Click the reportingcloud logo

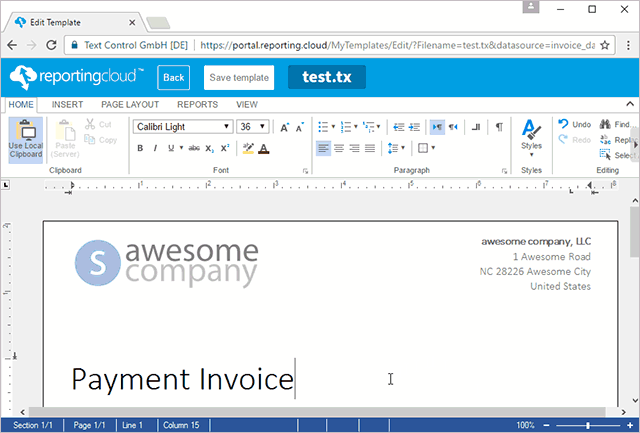click(76, 77)
